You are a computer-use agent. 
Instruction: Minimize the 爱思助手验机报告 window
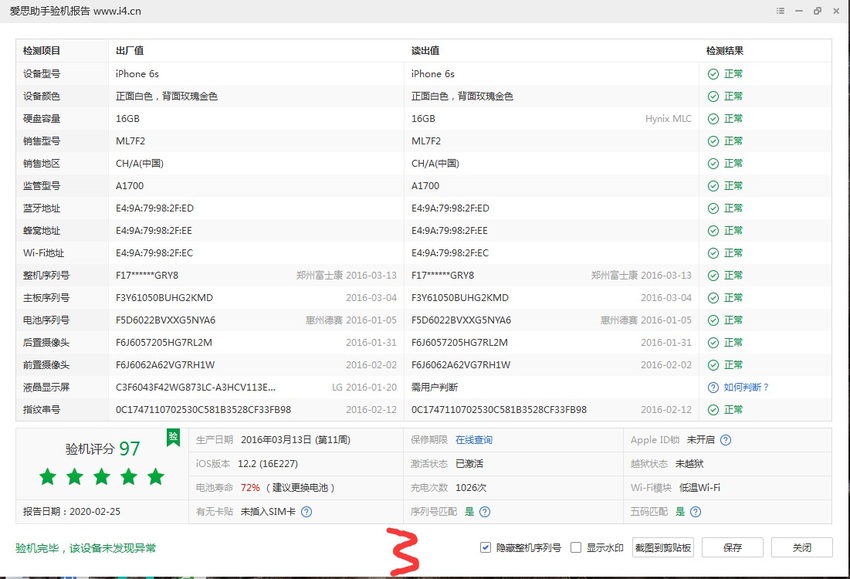799,11
